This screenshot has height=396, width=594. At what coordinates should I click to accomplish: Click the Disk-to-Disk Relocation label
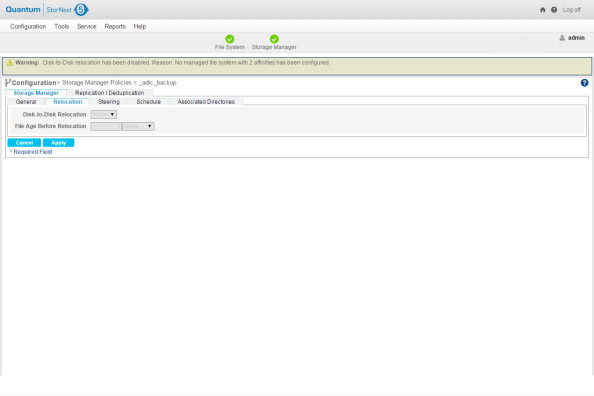[x=54, y=114]
